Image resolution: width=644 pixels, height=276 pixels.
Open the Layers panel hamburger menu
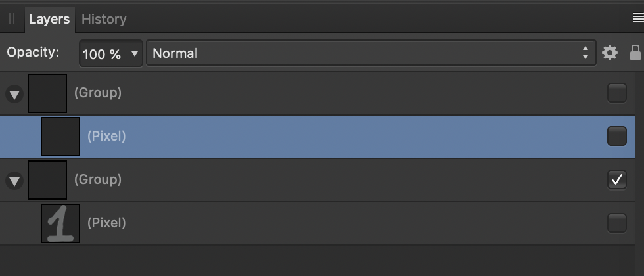pos(638,18)
